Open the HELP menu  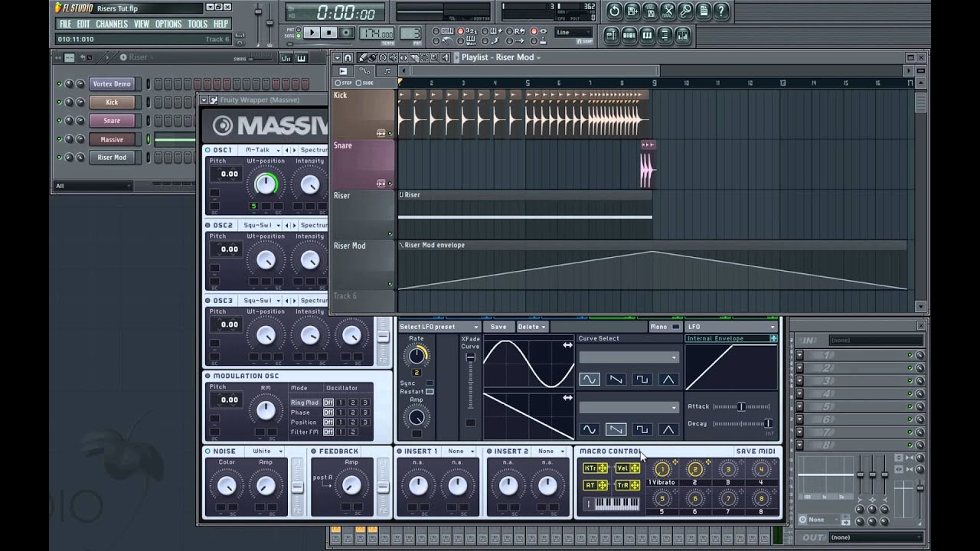coord(220,24)
